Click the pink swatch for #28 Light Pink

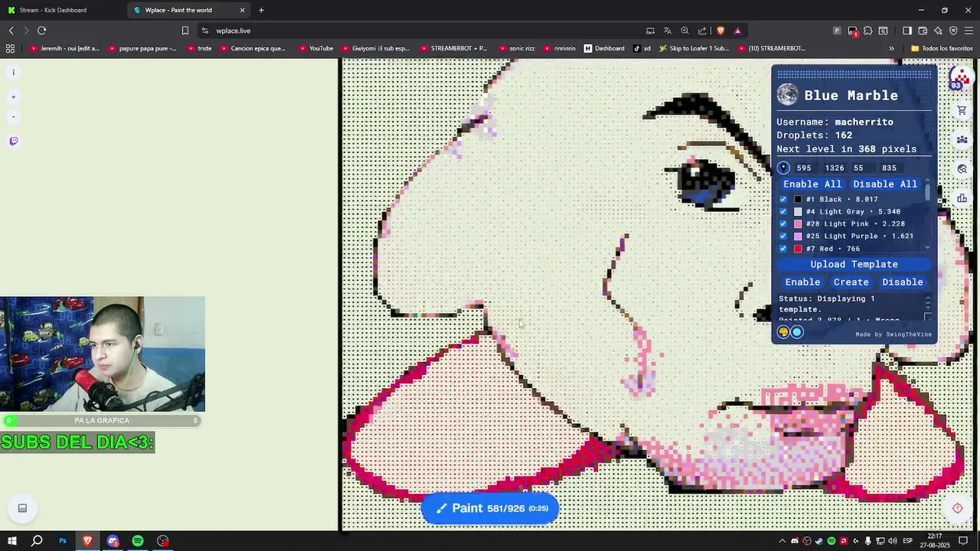click(798, 223)
